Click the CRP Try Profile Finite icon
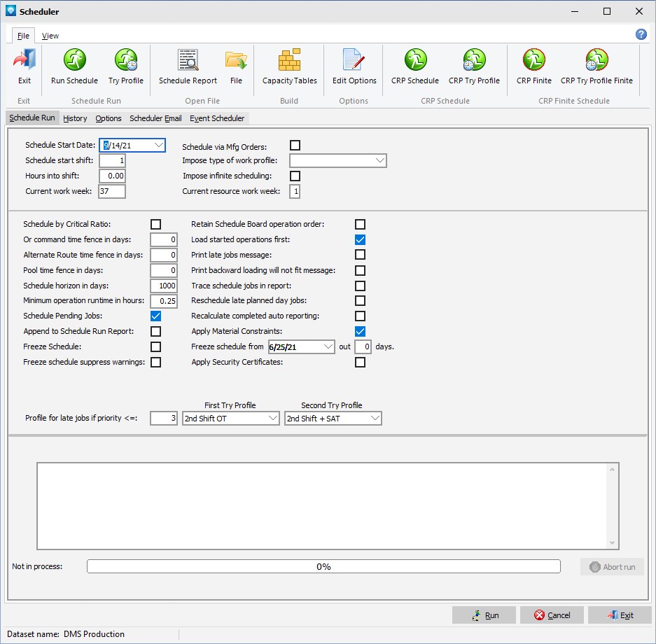Viewport: 656px width, 644px height. click(596, 61)
